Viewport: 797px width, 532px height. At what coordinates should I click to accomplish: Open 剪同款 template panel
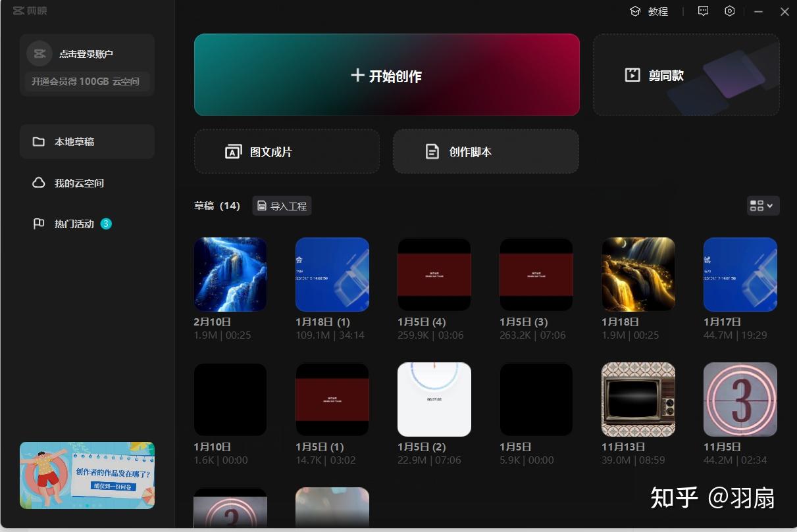pyautogui.click(x=686, y=75)
